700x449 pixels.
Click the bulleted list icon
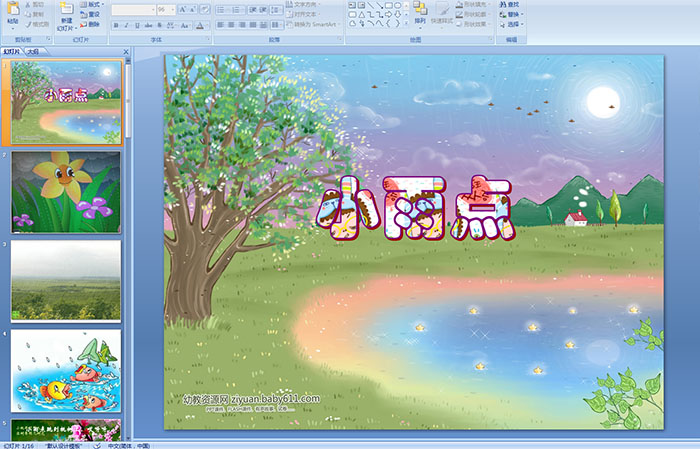click(x=221, y=10)
